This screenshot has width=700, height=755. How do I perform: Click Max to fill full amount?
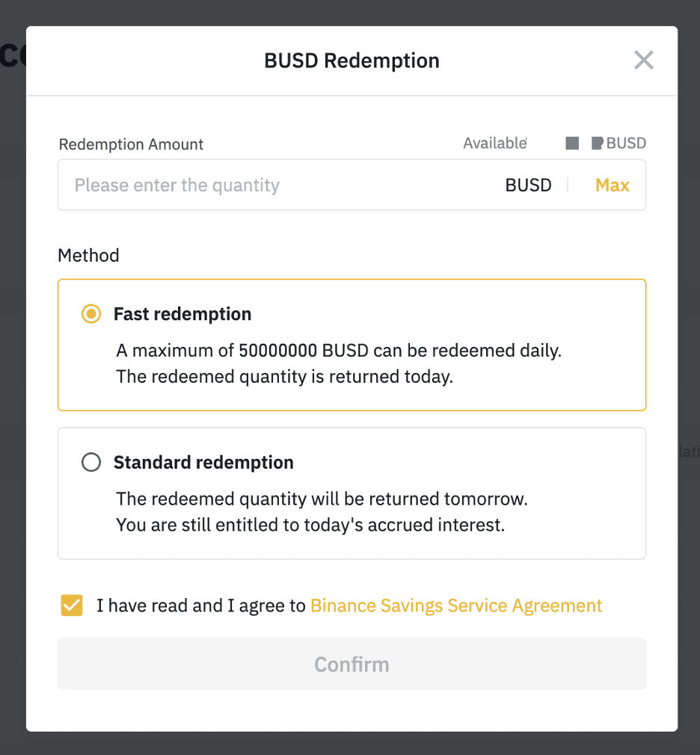(x=612, y=185)
